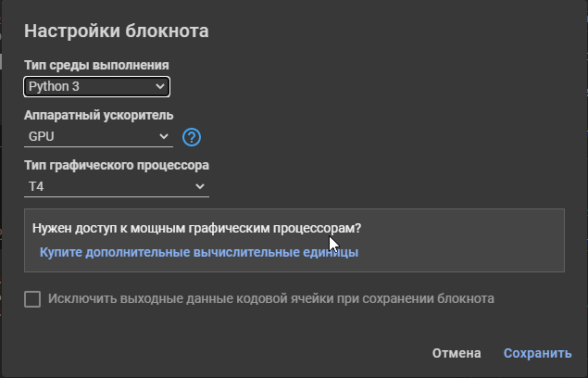
Task: Click the chevron arrow beside Python 3
Action: 161,87
